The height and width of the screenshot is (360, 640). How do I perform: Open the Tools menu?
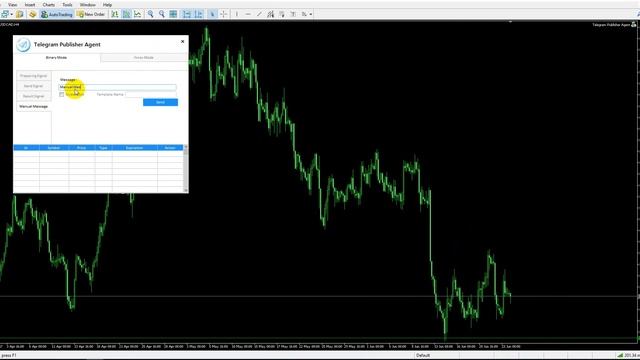tap(67, 5)
